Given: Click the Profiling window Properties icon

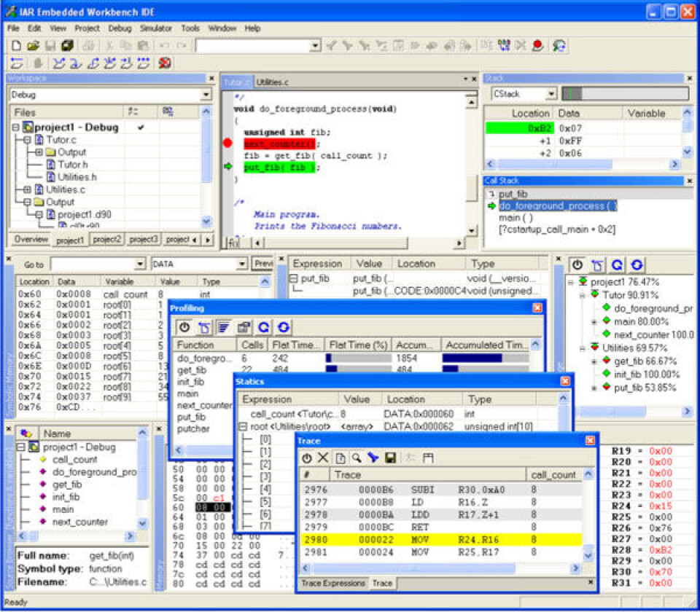Looking at the screenshot, I should pyautogui.click(x=244, y=327).
